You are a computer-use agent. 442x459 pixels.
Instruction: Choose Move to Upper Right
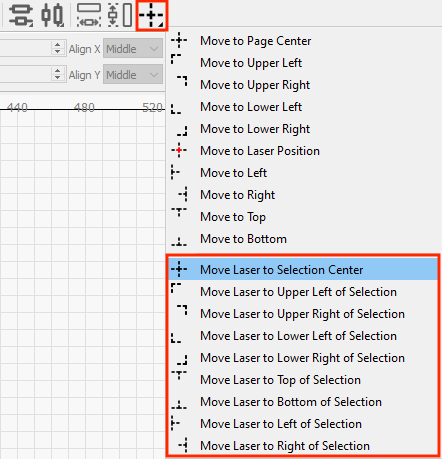pos(303,85)
